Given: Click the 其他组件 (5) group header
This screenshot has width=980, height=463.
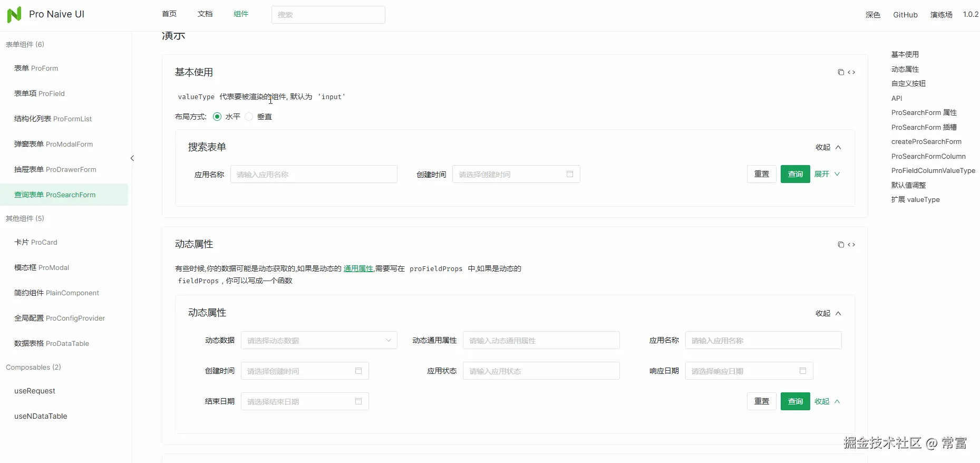Looking at the screenshot, I should point(25,218).
